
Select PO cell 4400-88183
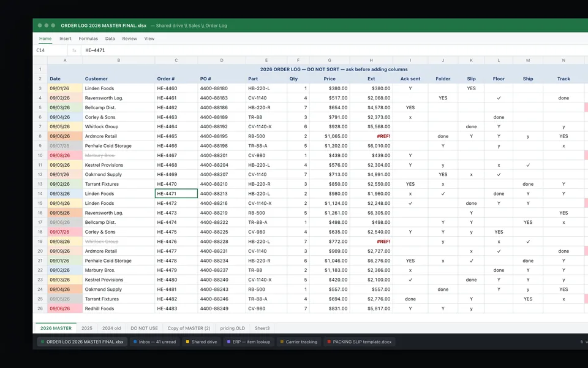222,98
